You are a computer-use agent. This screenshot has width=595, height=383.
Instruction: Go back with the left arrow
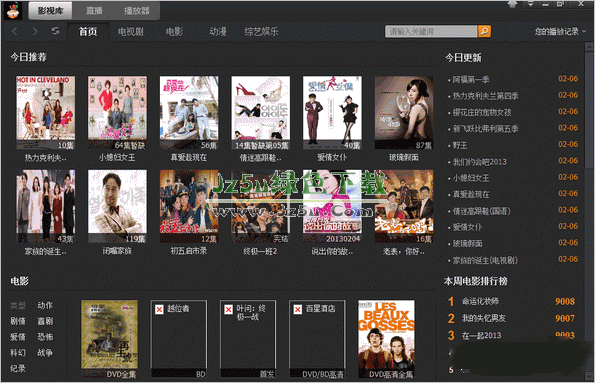click(14, 31)
